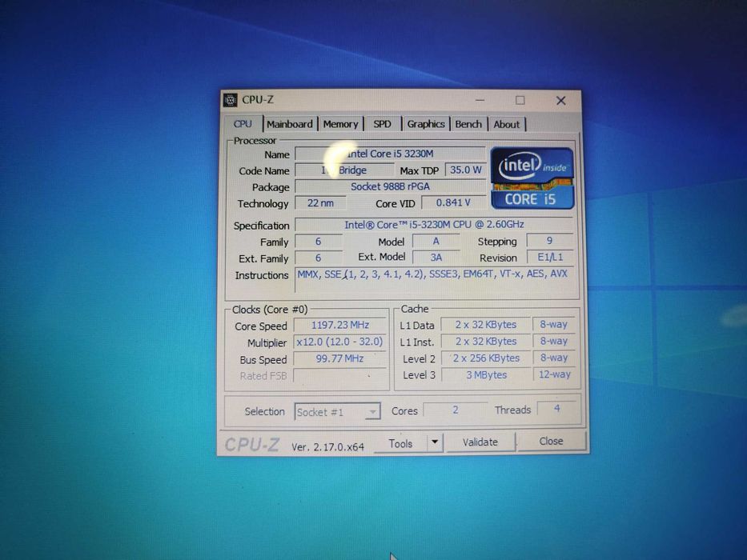Click the CPU-Z title bar icon
This screenshot has width=747, height=560.
[x=231, y=100]
